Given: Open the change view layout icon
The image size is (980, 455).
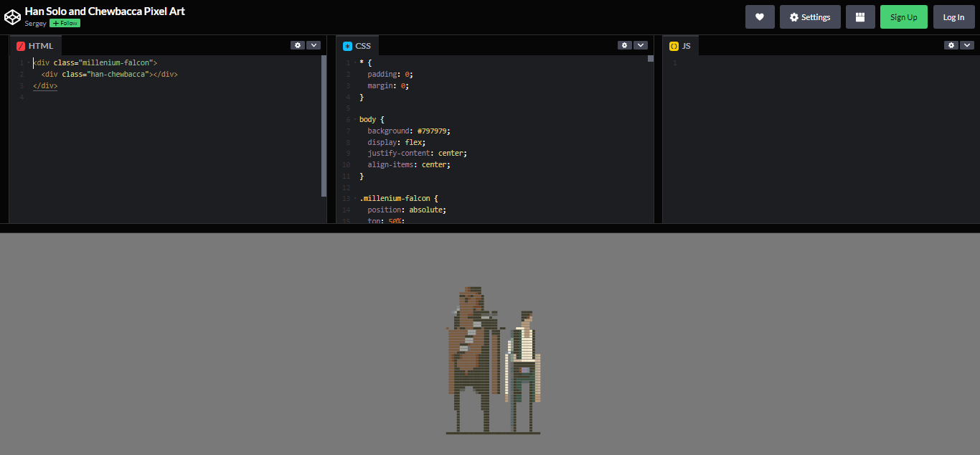Looking at the screenshot, I should pos(859,17).
